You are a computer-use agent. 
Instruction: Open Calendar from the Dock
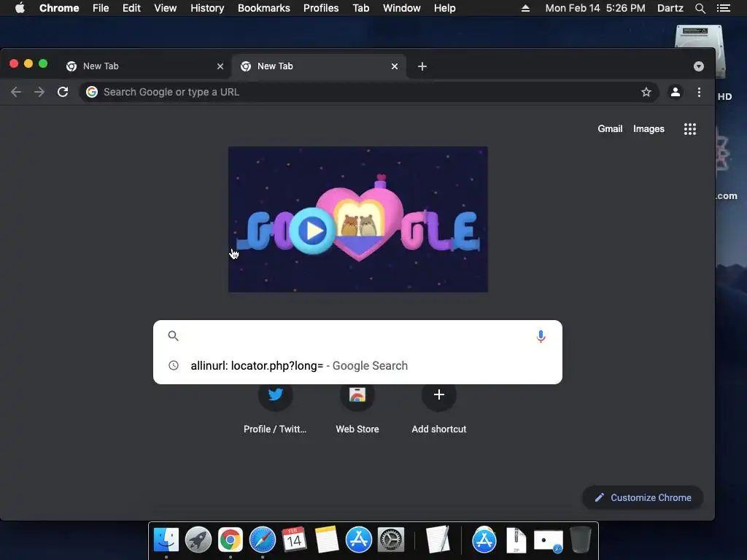(294, 540)
